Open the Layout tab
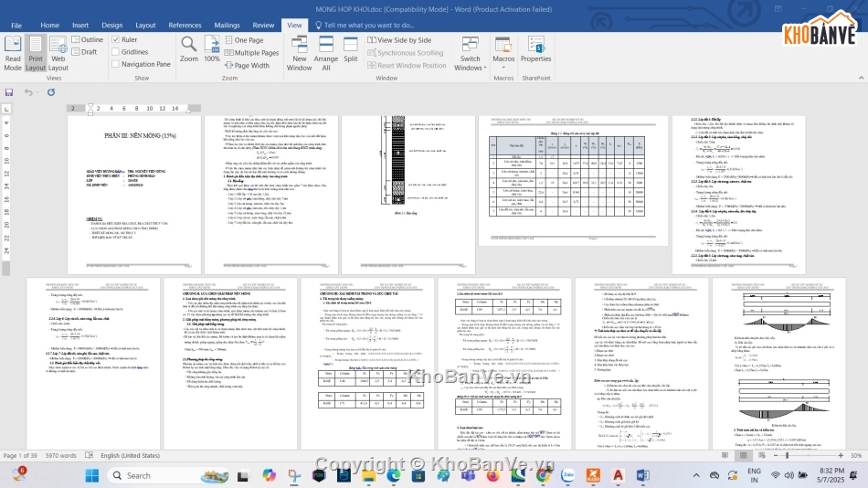 tap(145, 25)
